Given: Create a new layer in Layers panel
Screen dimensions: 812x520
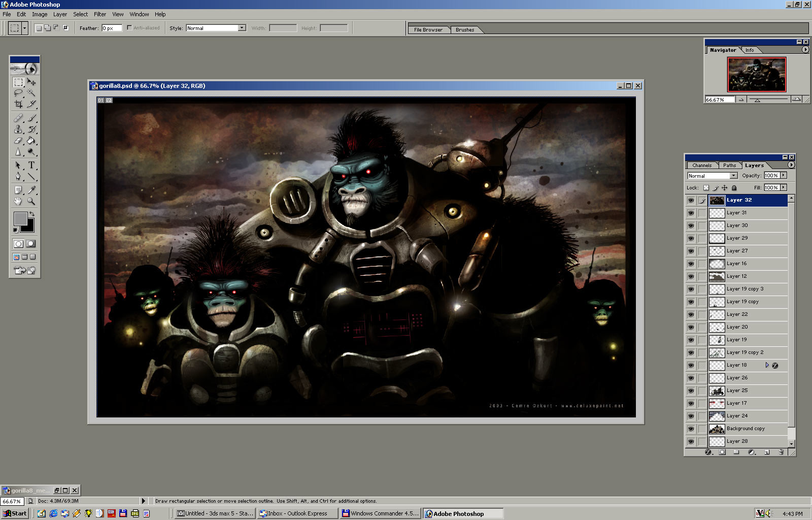Looking at the screenshot, I should (x=767, y=452).
